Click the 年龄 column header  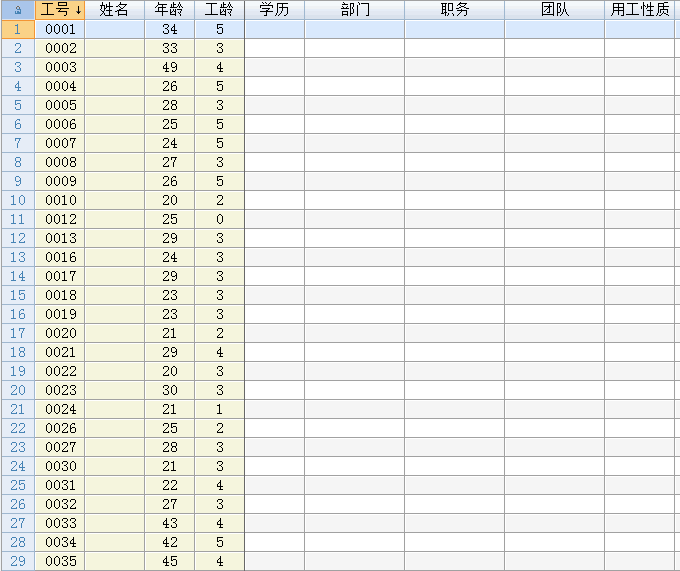(170, 10)
